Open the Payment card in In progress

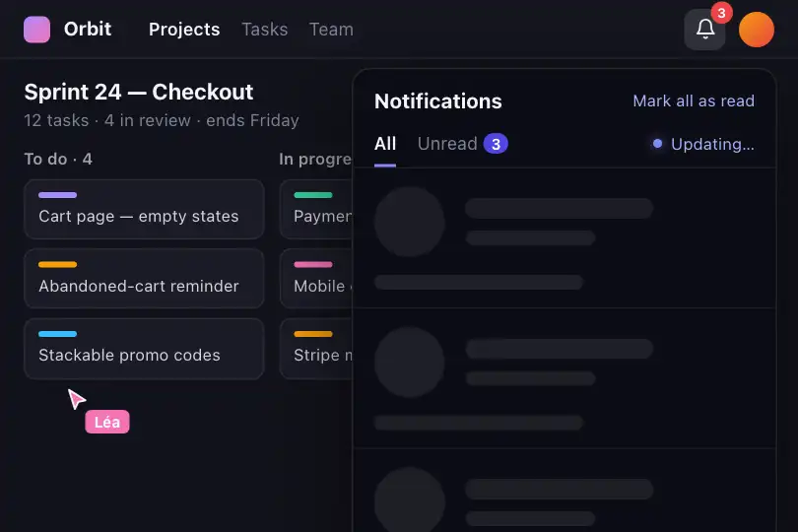316,209
